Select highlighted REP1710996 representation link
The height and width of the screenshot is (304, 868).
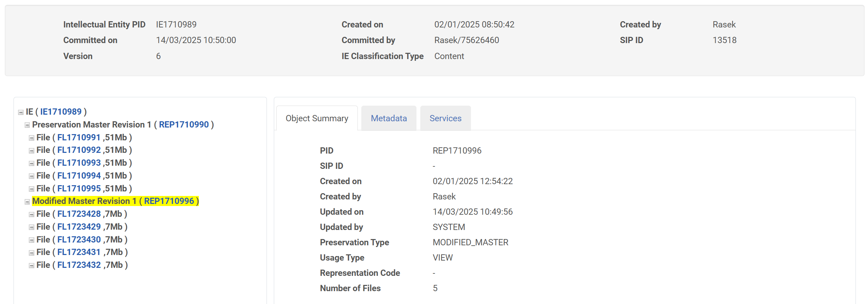[169, 201]
